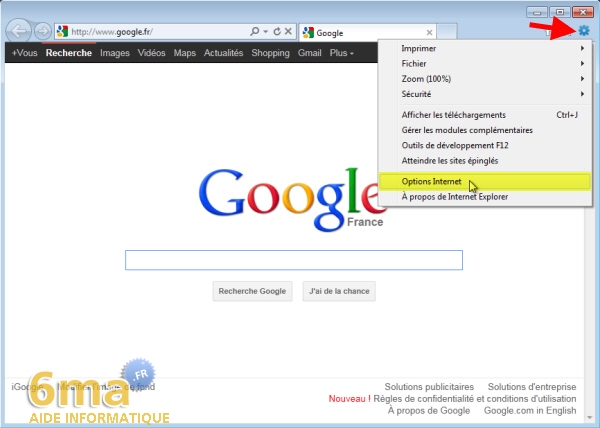Click the browser Forward arrow button
This screenshot has height=428, width=600.
[x=43, y=31]
